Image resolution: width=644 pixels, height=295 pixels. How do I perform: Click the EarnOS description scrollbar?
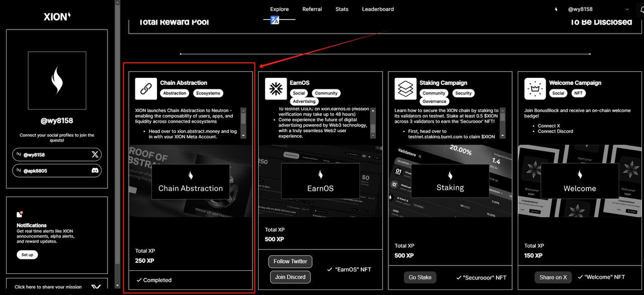tap(373, 123)
